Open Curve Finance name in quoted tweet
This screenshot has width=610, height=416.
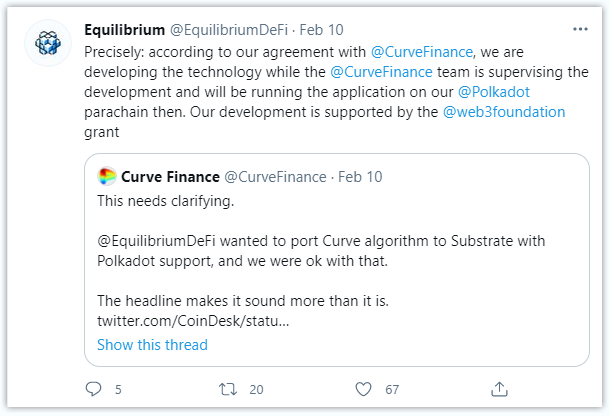[170, 177]
